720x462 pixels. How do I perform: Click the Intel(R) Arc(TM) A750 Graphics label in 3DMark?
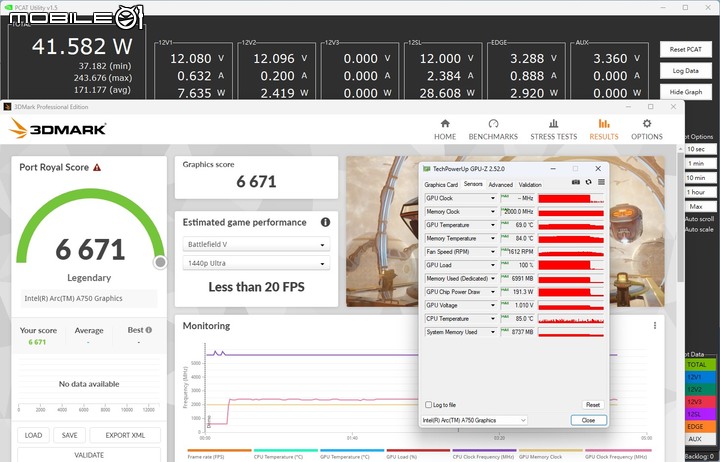[x=73, y=298]
